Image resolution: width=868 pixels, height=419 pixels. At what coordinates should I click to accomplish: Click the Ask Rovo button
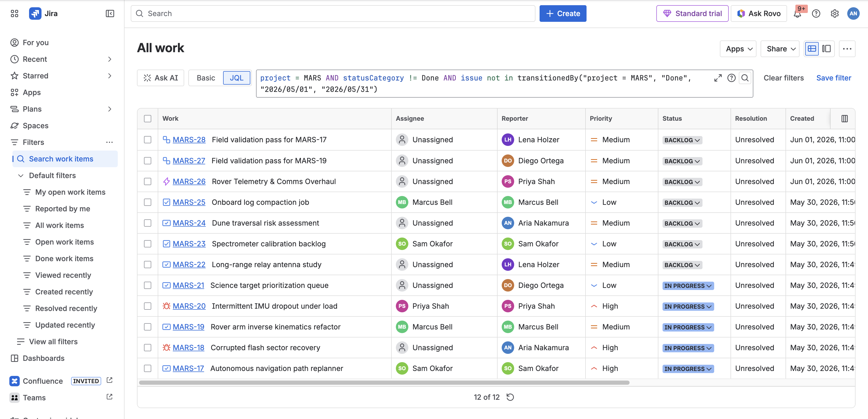pyautogui.click(x=759, y=13)
